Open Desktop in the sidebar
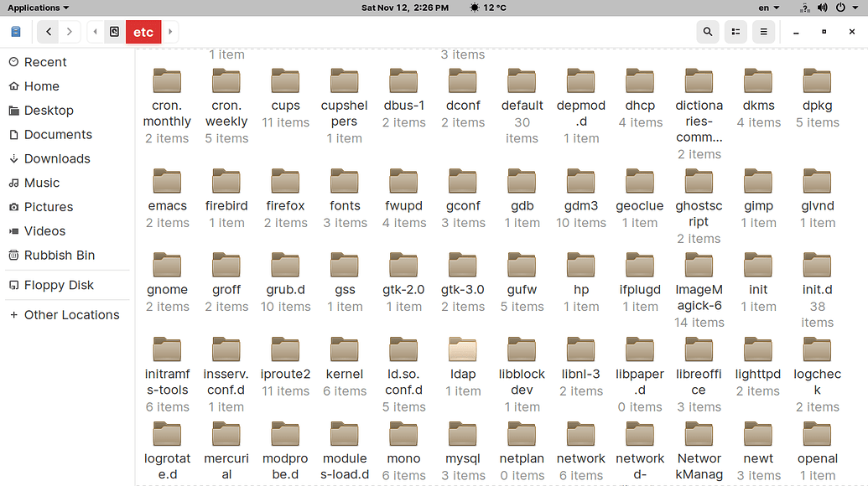The height and width of the screenshot is (486, 868). tap(68, 111)
